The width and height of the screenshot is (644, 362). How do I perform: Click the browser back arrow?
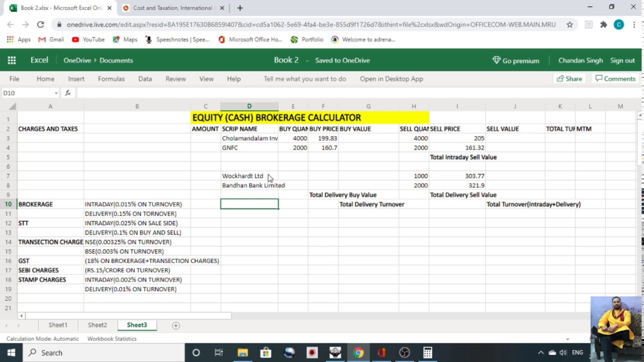point(11,24)
